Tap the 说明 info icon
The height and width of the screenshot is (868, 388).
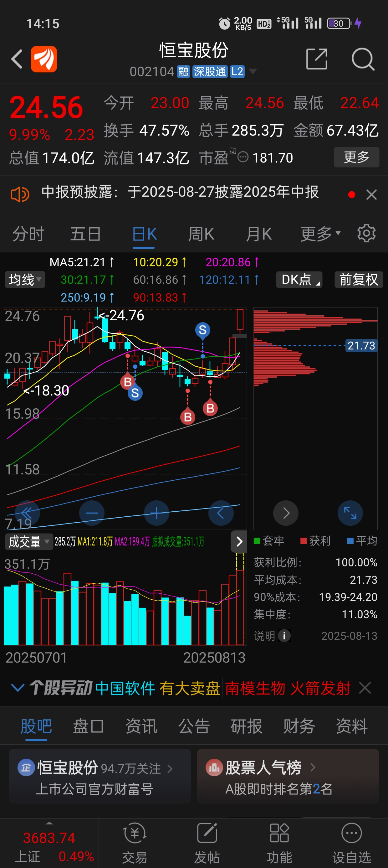(x=284, y=636)
